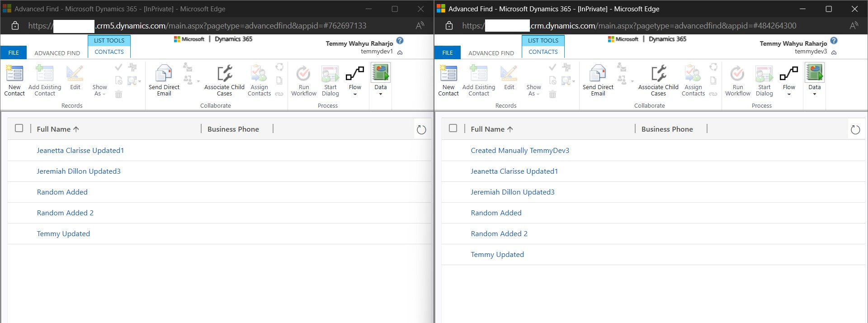Open FILE tab in left window
The image size is (868, 323).
[14, 52]
